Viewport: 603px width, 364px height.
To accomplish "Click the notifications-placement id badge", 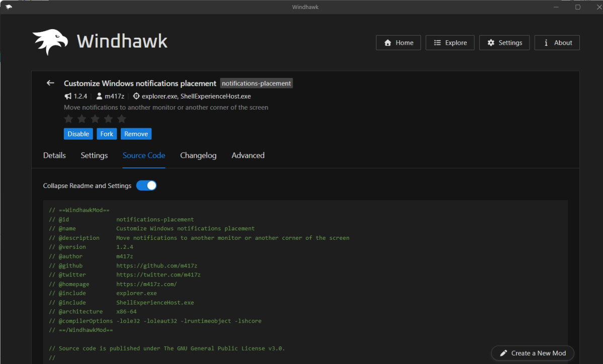I will click(256, 83).
